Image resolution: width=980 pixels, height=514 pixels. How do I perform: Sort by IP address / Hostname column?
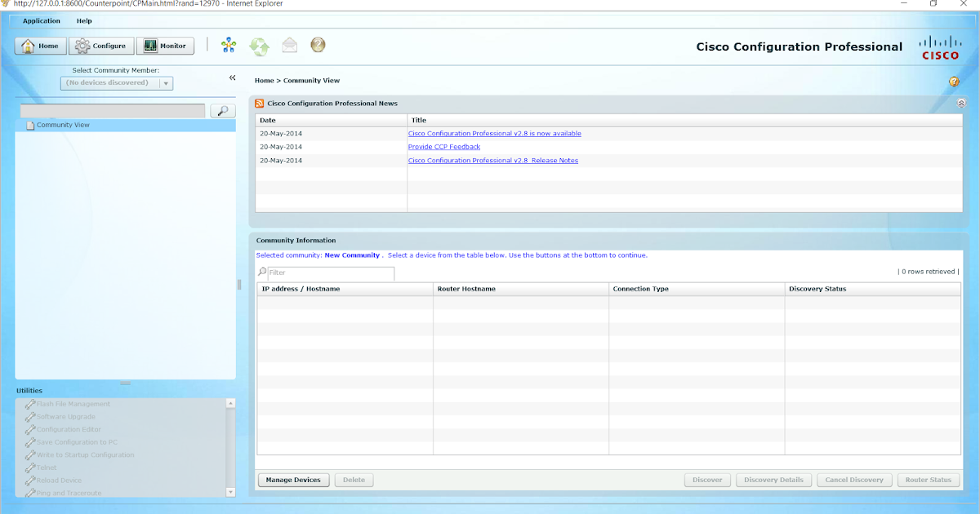click(345, 289)
